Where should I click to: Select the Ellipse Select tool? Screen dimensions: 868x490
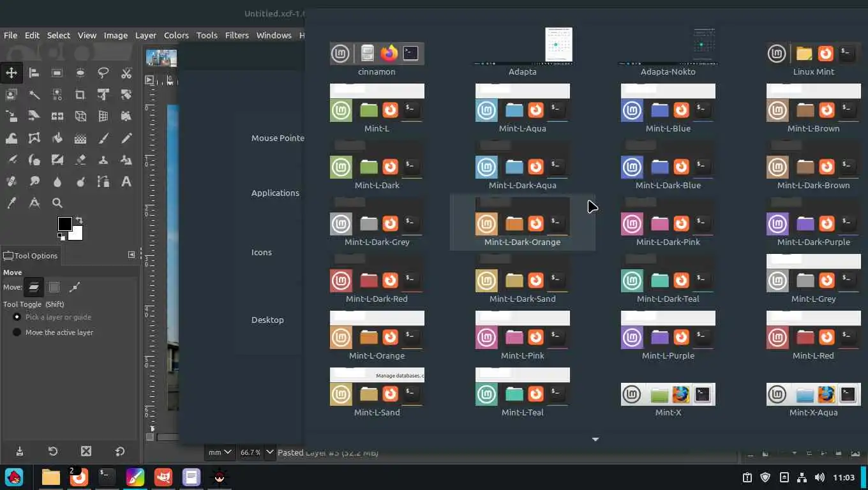pyautogui.click(x=80, y=73)
